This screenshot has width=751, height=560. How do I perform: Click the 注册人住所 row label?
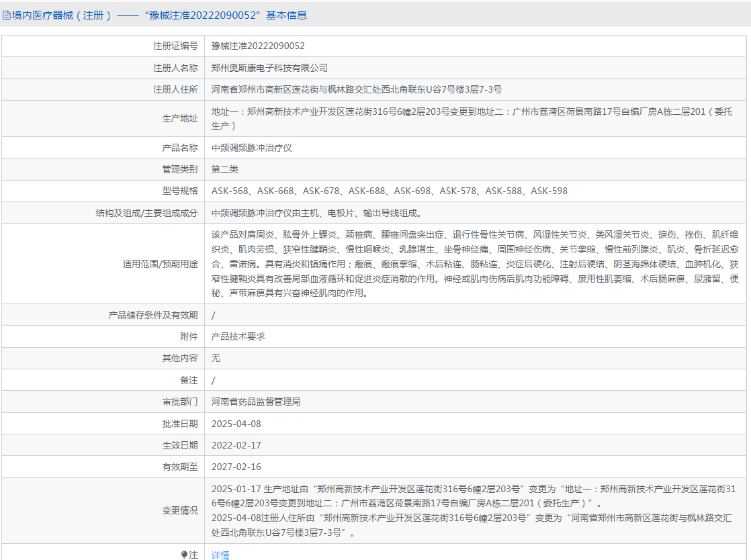[x=175, y=89]
